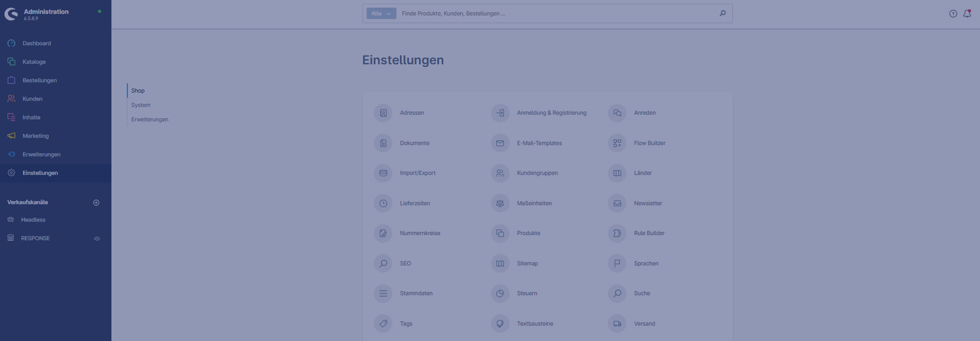Click the search magnifier in the search bar
980x341 pixels.
click(x=722, y=13)
